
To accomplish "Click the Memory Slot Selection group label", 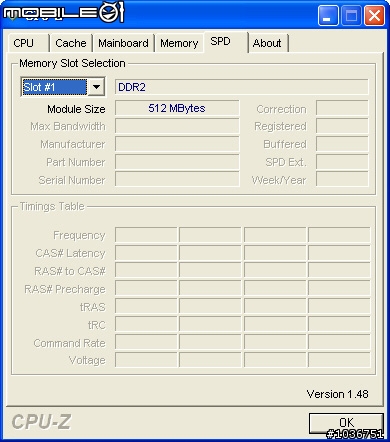I will pos(72,63).
